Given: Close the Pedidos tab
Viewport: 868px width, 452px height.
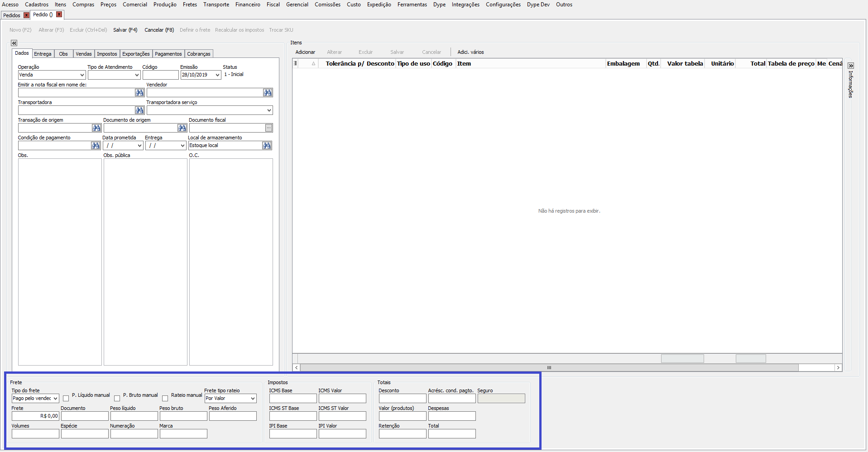Looking at the screenshot, I should (26, 15).
